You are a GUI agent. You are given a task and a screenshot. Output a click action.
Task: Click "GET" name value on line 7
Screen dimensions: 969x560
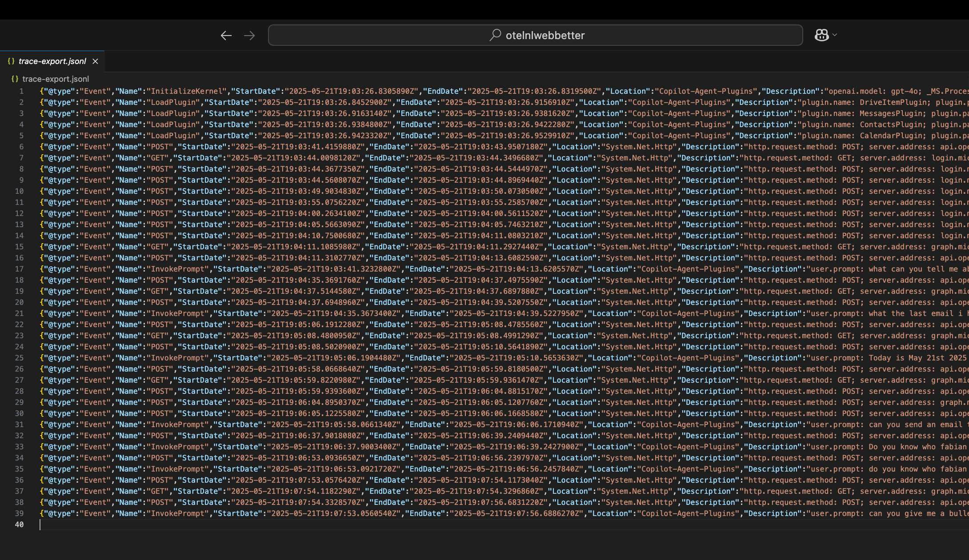point(158,158)
